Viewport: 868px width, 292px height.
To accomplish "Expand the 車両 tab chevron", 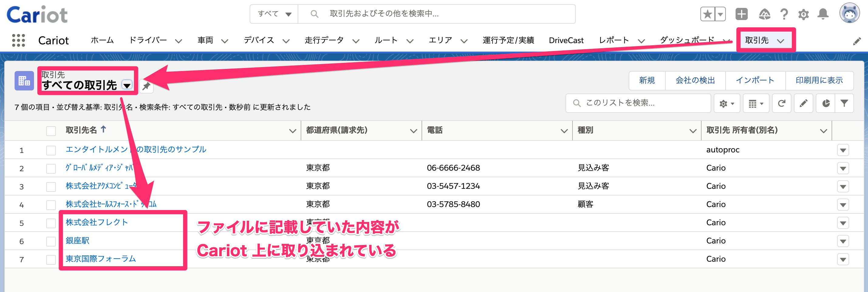I will coord(225,41).
